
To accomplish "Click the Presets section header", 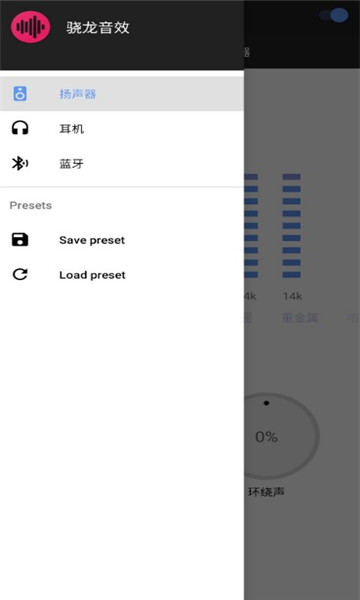I will click(31, 205).
